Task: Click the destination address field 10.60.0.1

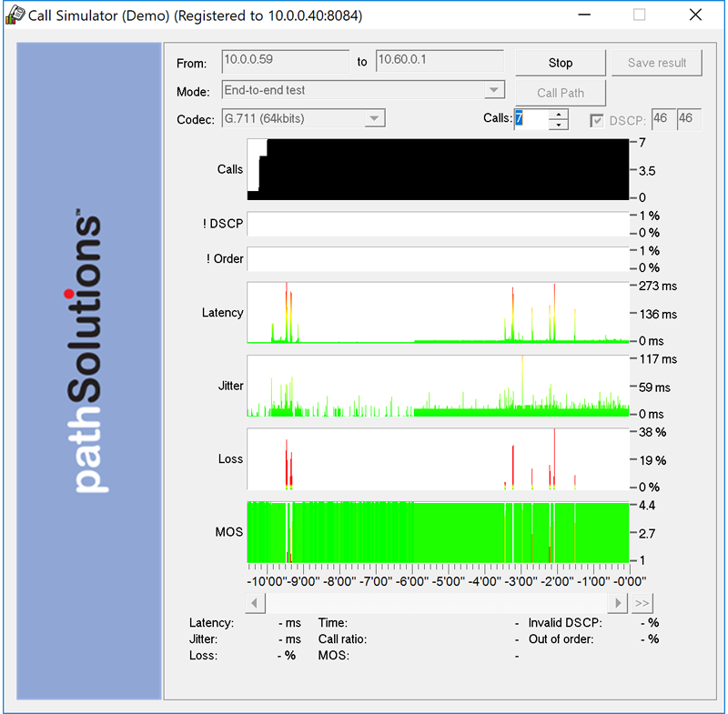Action: click(x=439, y=61)
